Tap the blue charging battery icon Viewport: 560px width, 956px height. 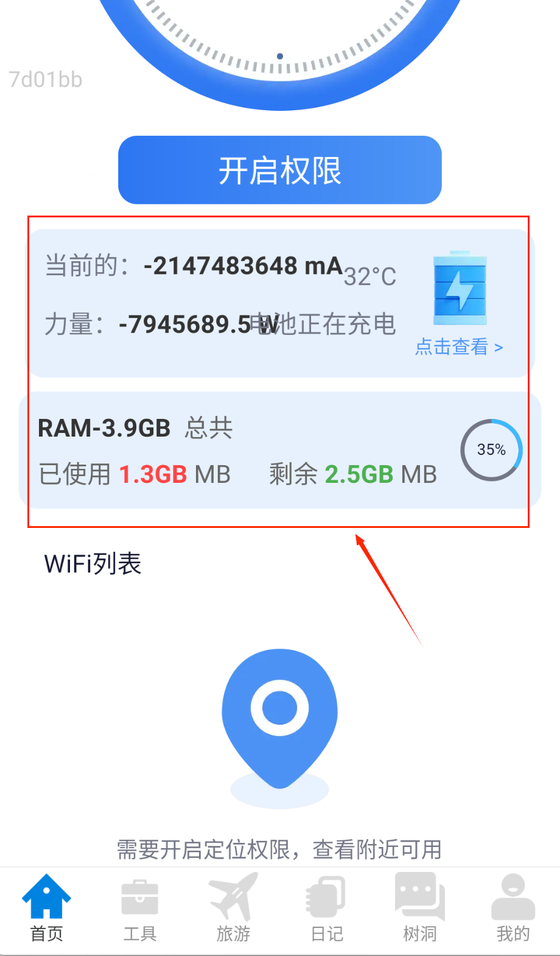pos(460,288)
